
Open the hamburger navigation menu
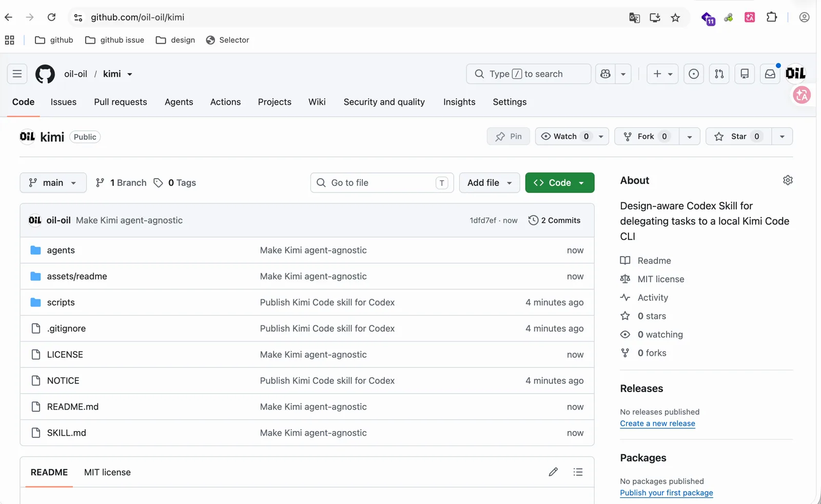coord(17,74)
